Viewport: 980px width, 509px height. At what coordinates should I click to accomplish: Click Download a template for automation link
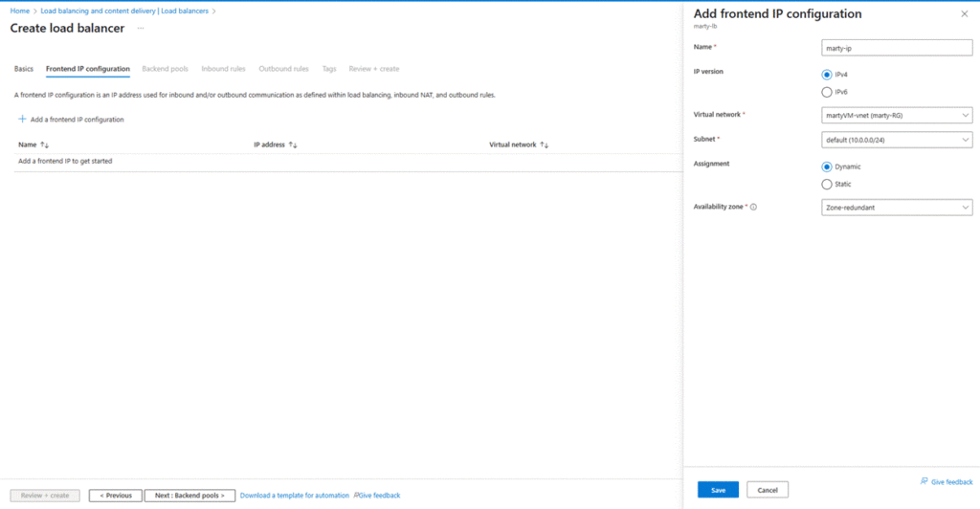pos(294,496)
